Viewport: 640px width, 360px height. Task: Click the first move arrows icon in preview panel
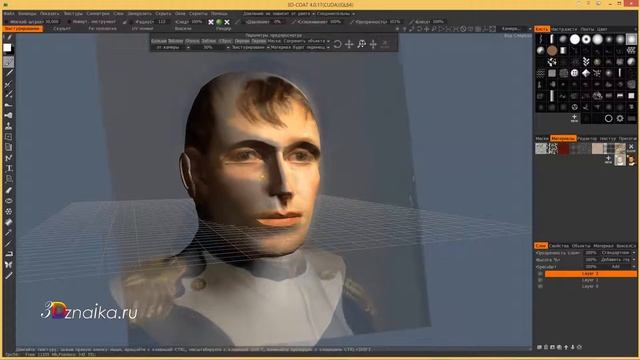pyautogui.click(x=349, y=44)
